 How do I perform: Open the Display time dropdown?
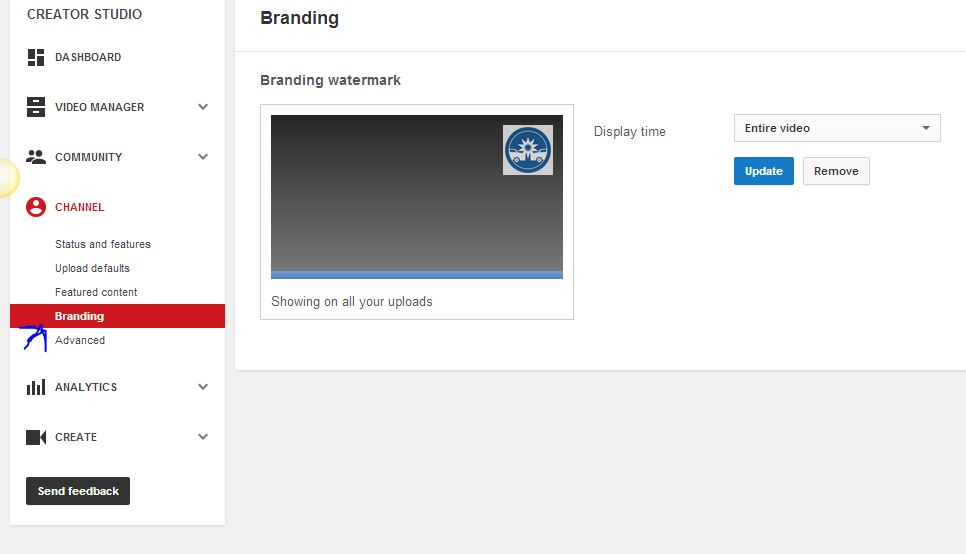(837, 128)
